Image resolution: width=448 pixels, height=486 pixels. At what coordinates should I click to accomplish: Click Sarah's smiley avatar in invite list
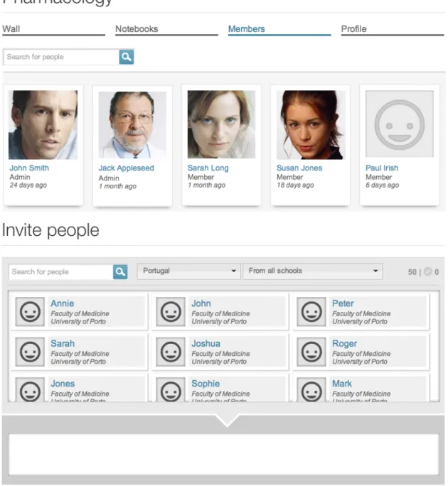(x=30, y=352)
